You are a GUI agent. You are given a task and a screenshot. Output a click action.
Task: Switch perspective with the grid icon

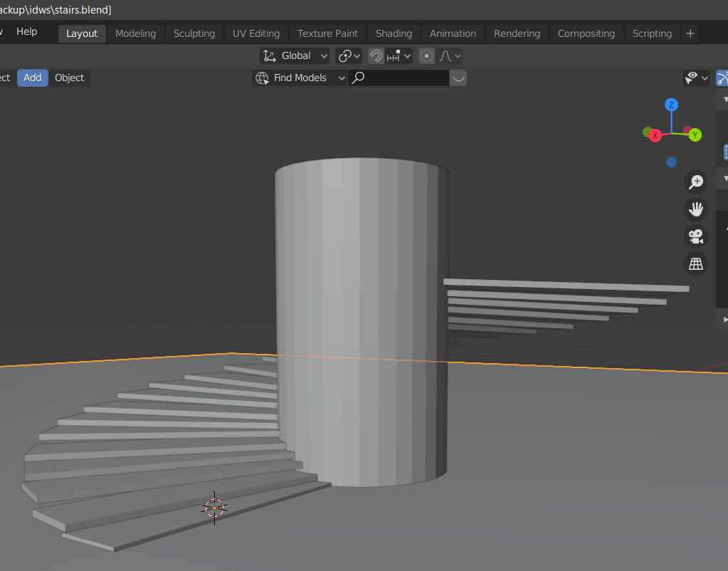tap(695, 263)
